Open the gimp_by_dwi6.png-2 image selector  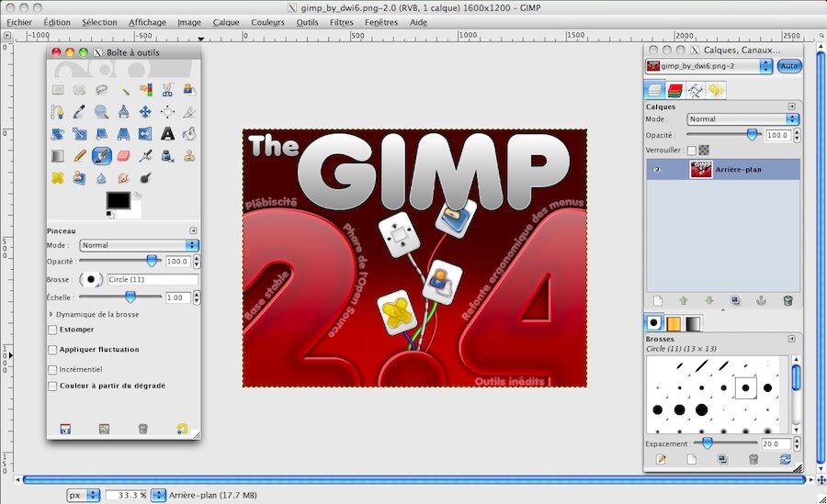point(708,66)
